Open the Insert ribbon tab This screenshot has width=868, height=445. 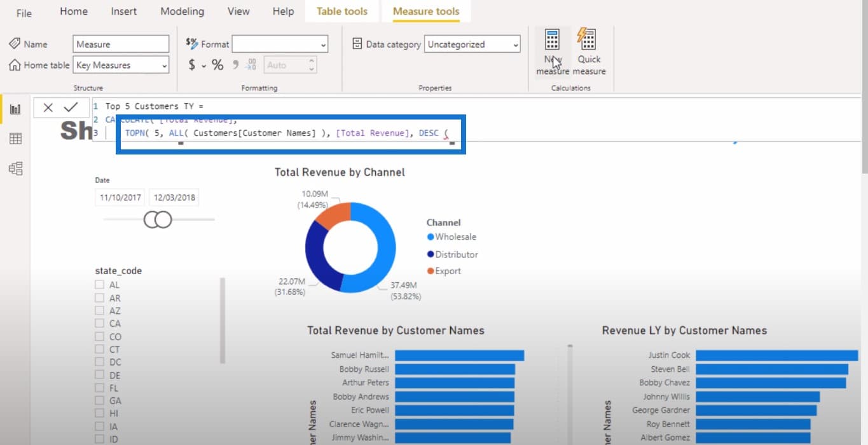click(124, 11)
